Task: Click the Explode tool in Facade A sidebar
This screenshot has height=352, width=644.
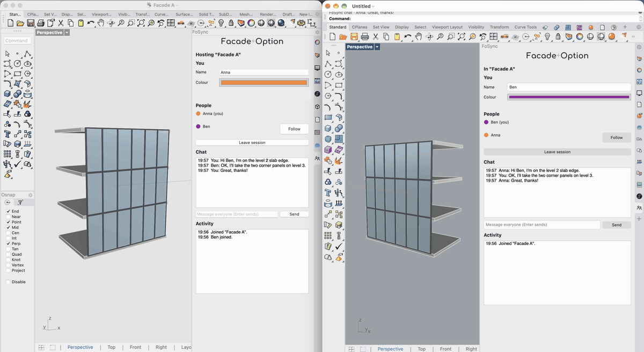Action: click(x=27, y=104)
